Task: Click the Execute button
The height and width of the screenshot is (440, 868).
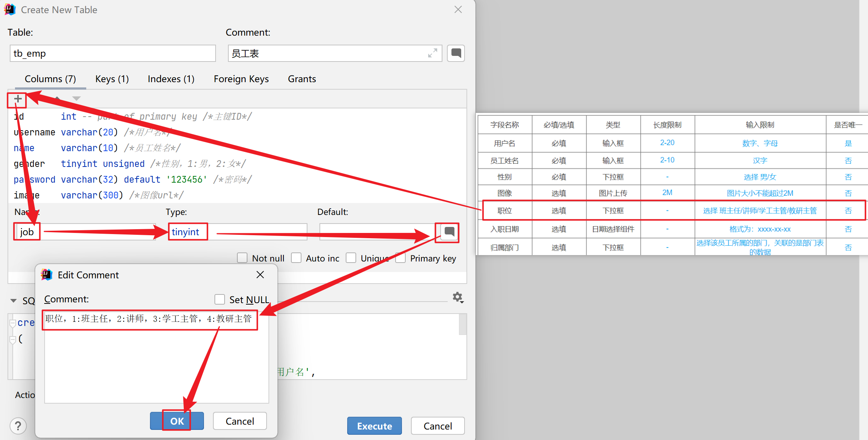Action: [x=375, y=426]
